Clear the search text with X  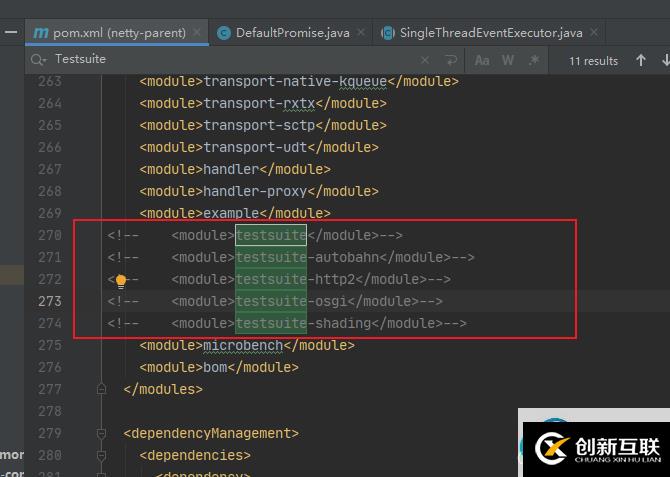[x=425, y=60]
